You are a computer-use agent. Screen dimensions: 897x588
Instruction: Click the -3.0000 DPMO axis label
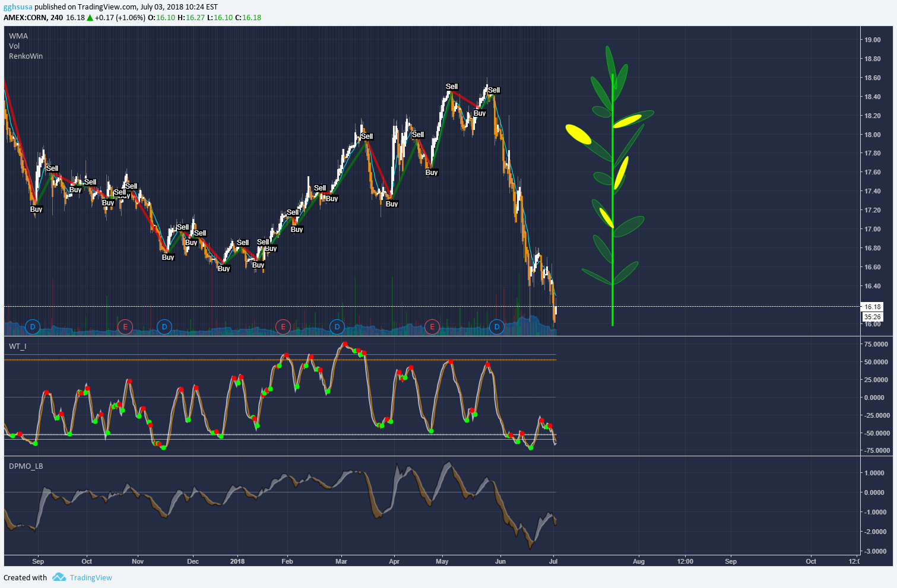coord(874,551)
